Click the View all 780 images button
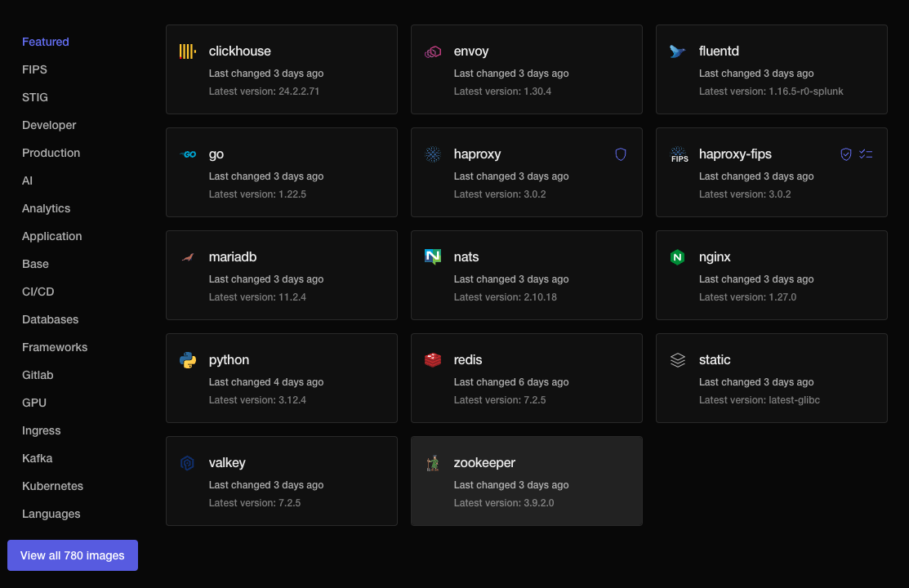Viewport: 909px width, 588px height. 72,555
